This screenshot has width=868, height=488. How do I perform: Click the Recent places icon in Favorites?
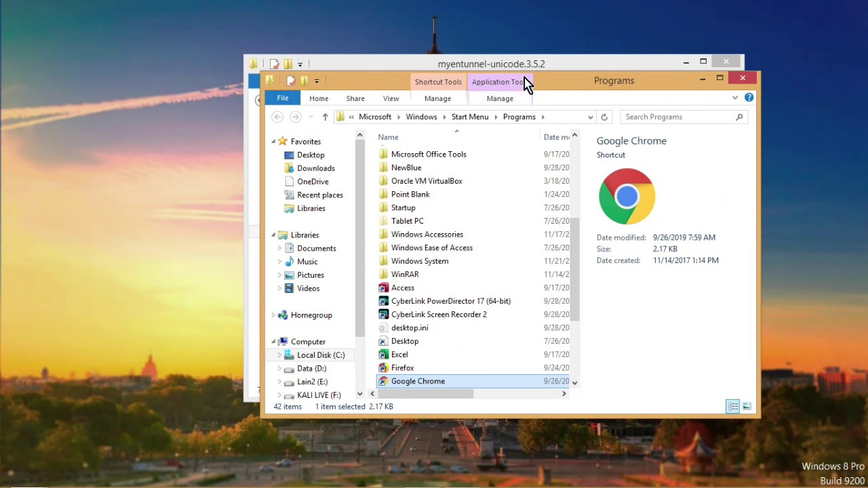pos(290,195)
